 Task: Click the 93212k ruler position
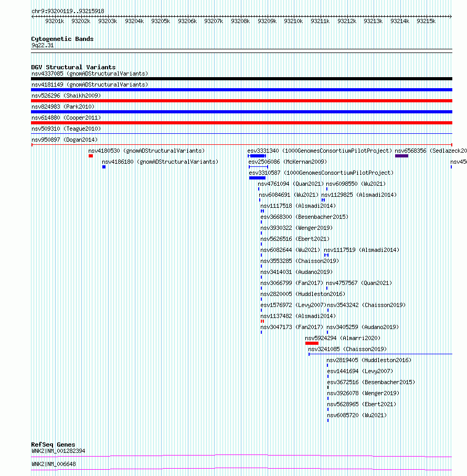coord(347,21)
